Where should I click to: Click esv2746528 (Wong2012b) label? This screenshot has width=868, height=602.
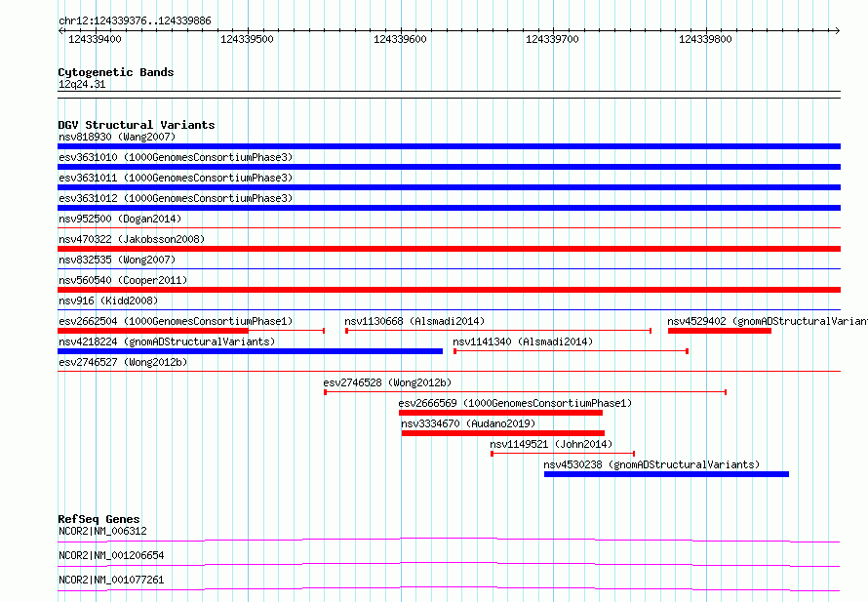[x=387, y=382]
